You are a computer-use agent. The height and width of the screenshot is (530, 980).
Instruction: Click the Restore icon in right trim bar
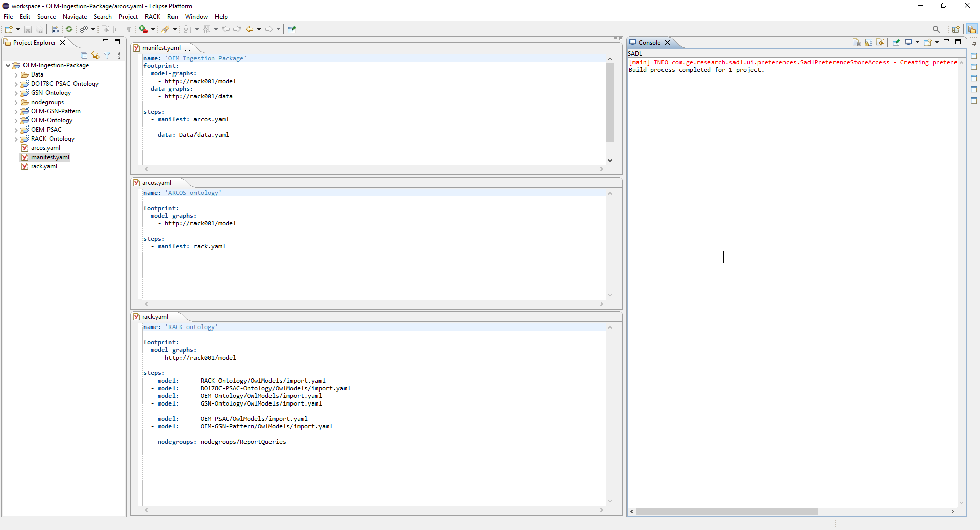(x=974, y=44)
